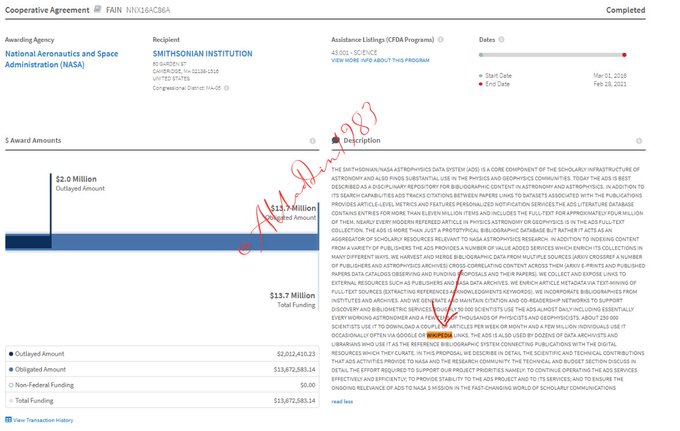
Task: Click the Description speech bubble icon
Action: 336,141
